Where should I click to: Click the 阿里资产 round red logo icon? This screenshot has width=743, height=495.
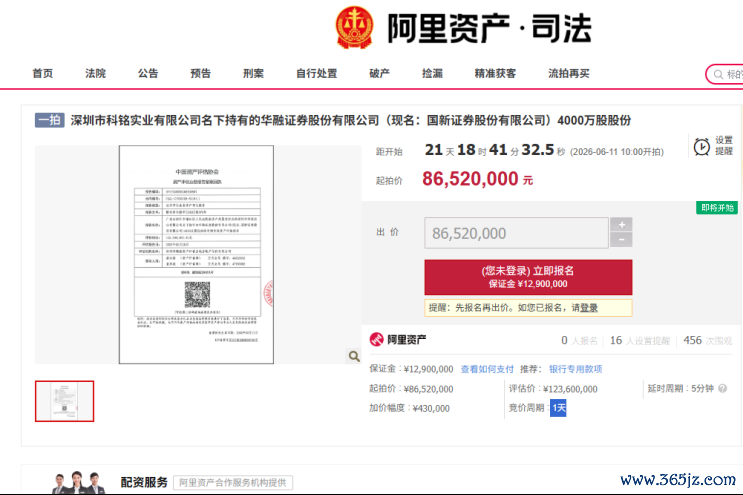[376, 339]
